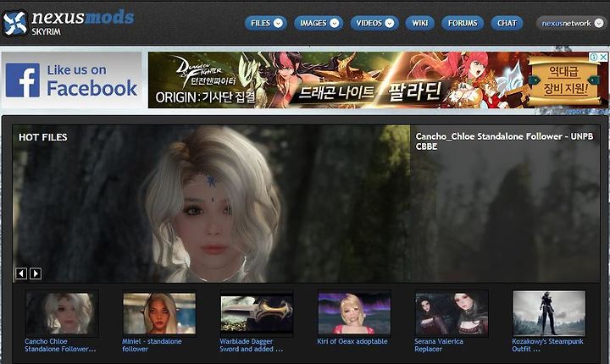The height and width of the screenshot is (364, 610).
Task: Click the Nexus Mods Skyrim logo
Action: point(68,23)
